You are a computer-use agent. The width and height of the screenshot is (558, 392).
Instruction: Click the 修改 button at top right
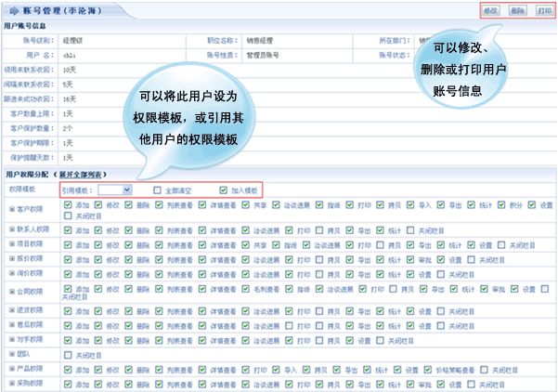(x=490, y=10)
